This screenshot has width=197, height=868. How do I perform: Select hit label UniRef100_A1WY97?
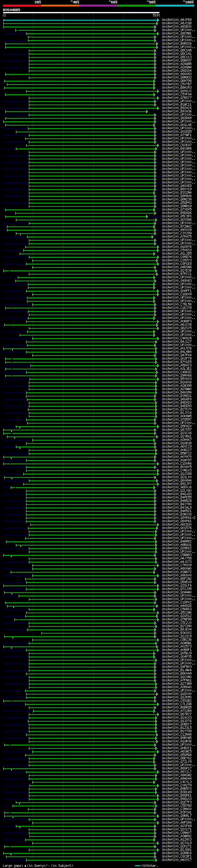click(x=177, y=460)
